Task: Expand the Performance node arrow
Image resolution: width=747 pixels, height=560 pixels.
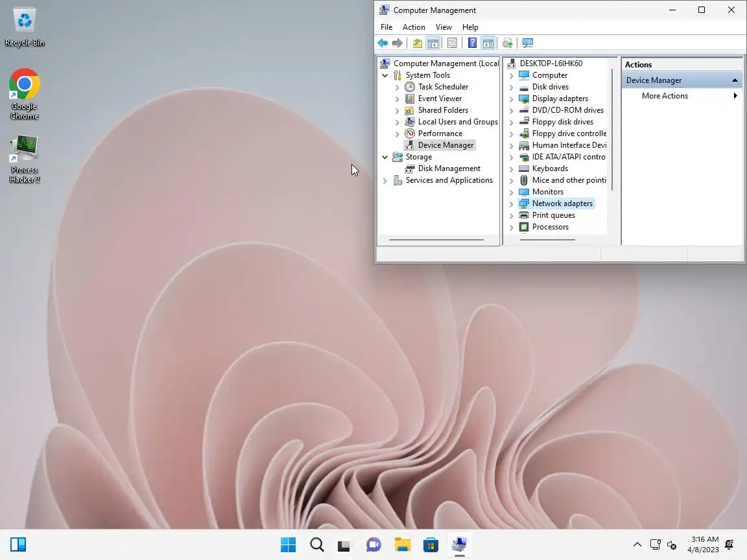Action: coord(397,134)
